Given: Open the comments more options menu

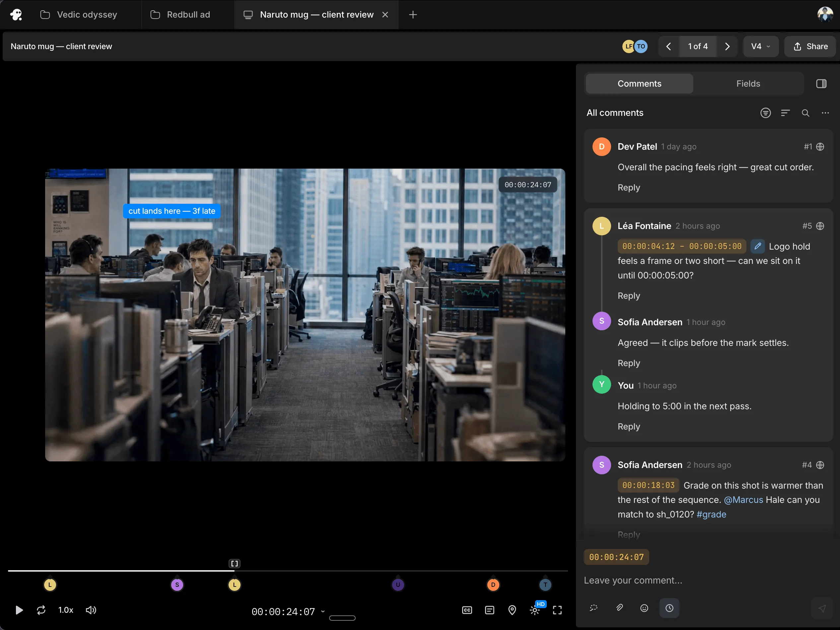Looking at the screenshot, I should click(825, 113).
